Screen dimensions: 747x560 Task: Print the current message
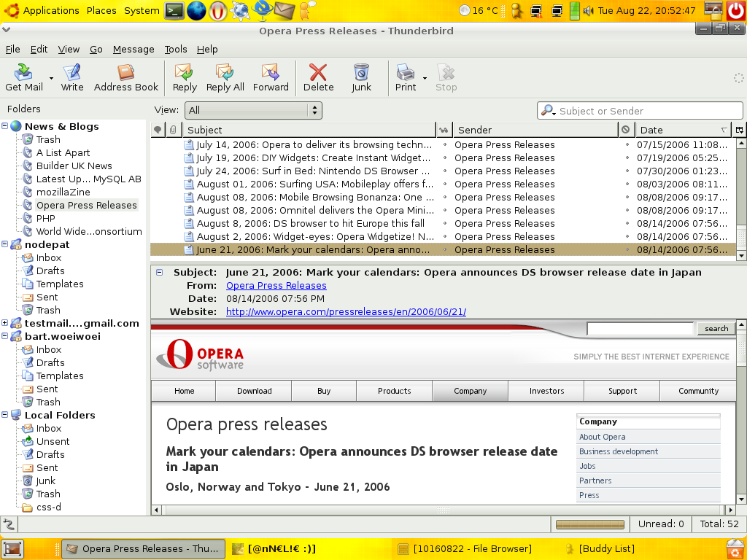(x=406, y=77)
